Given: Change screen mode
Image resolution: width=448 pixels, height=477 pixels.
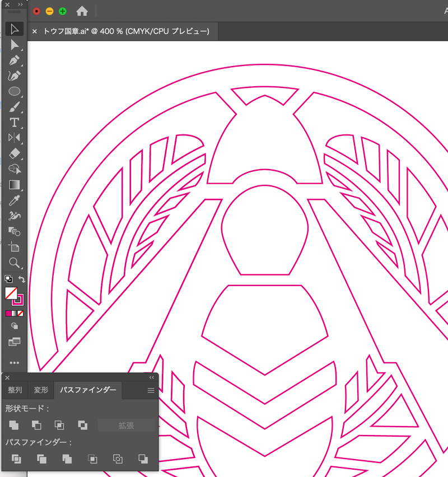Looking at the screenshot, I should [x=15, y=342].
